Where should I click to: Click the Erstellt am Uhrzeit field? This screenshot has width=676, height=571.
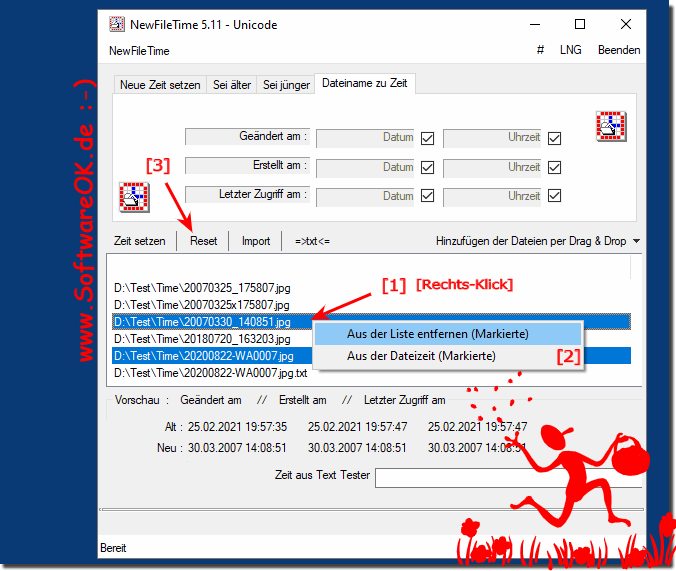point(492,168)
